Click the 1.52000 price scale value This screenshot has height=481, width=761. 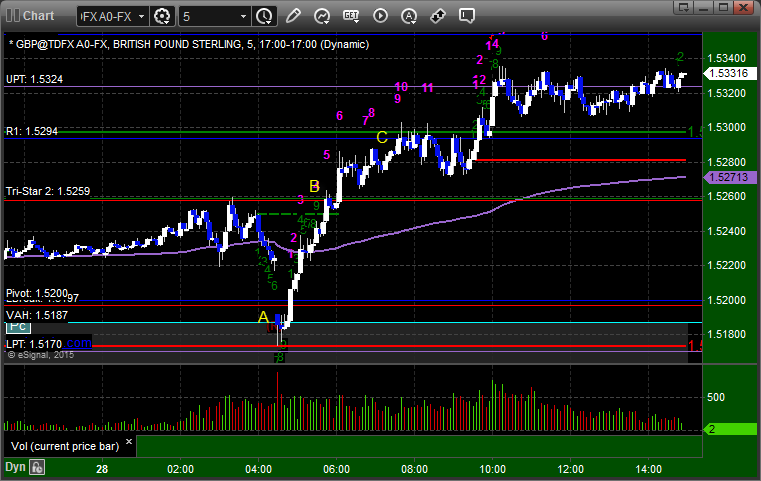[727, 300]
